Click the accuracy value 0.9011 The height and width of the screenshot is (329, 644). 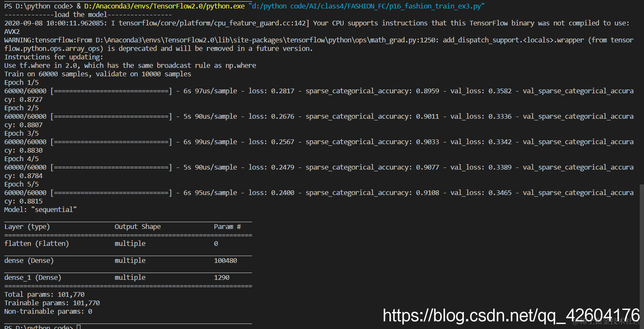point(427,116)
